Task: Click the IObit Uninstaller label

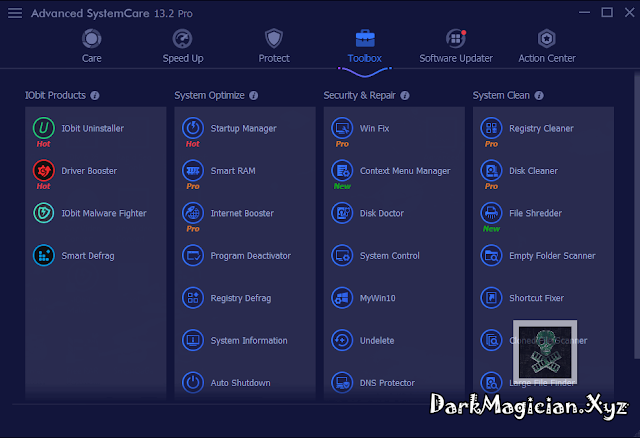Action: coord(93,128)
